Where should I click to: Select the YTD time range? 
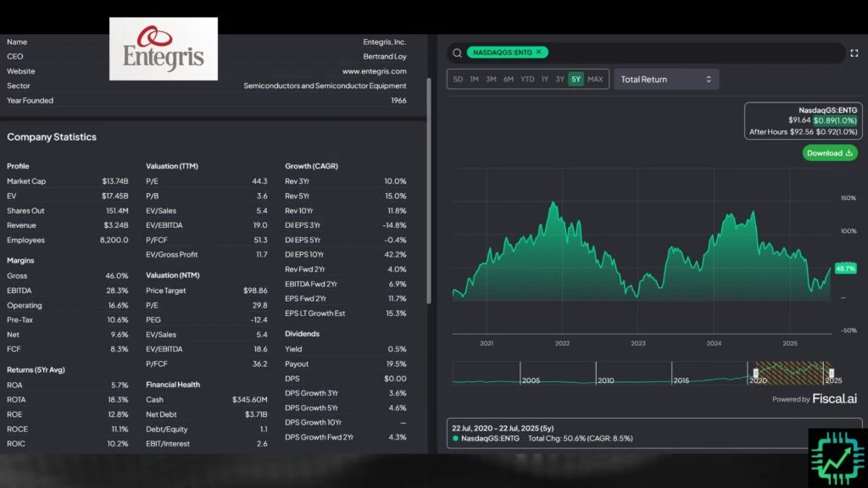pos(527,79)
